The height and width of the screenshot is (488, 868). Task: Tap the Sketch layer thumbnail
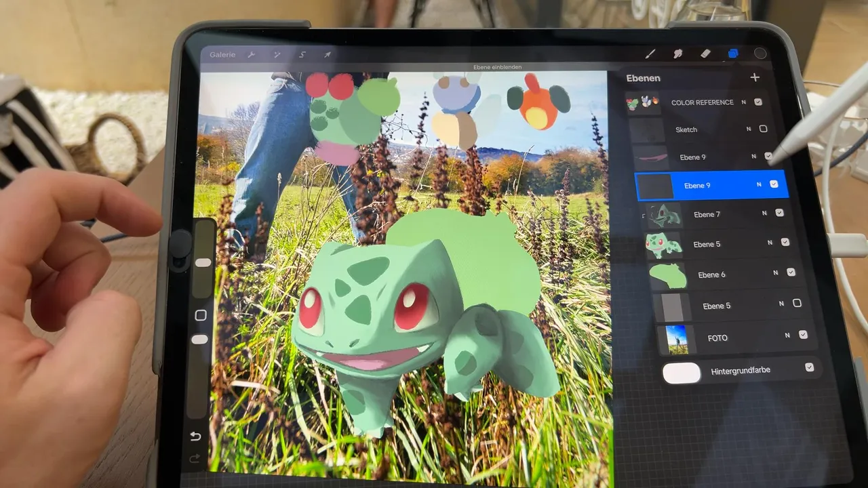pos(647,130)
